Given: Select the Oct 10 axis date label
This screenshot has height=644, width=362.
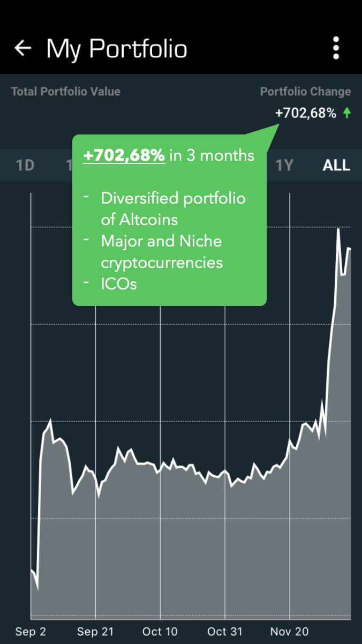Looking at the screenshot, I should point(160,632).
